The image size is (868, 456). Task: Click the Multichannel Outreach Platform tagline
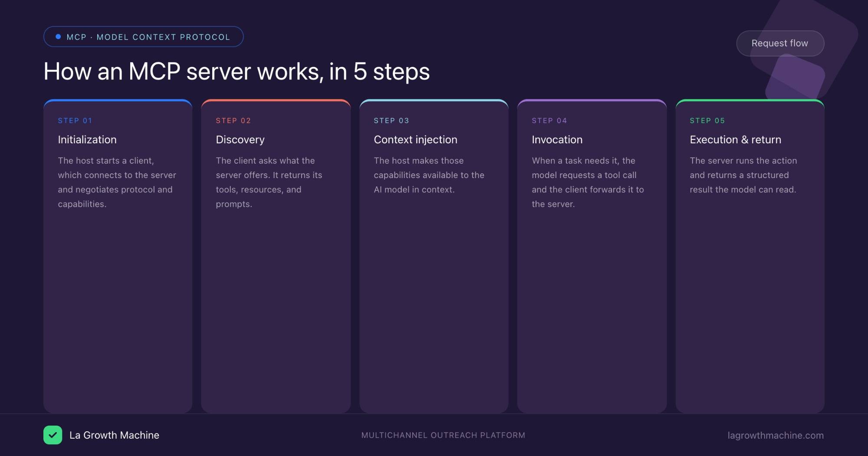point(443,435)
